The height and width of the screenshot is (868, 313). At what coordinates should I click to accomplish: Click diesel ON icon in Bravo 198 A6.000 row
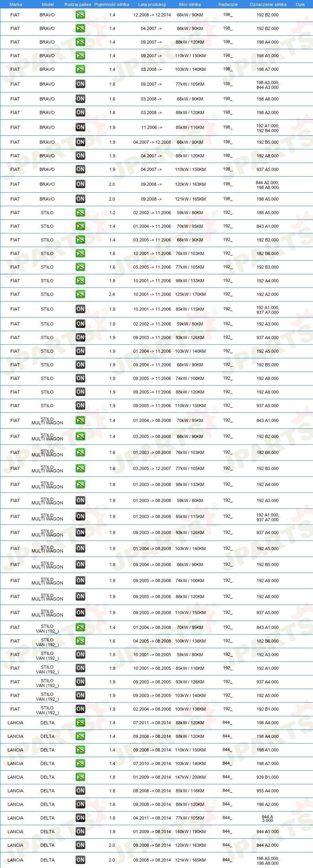click(80, 99)
